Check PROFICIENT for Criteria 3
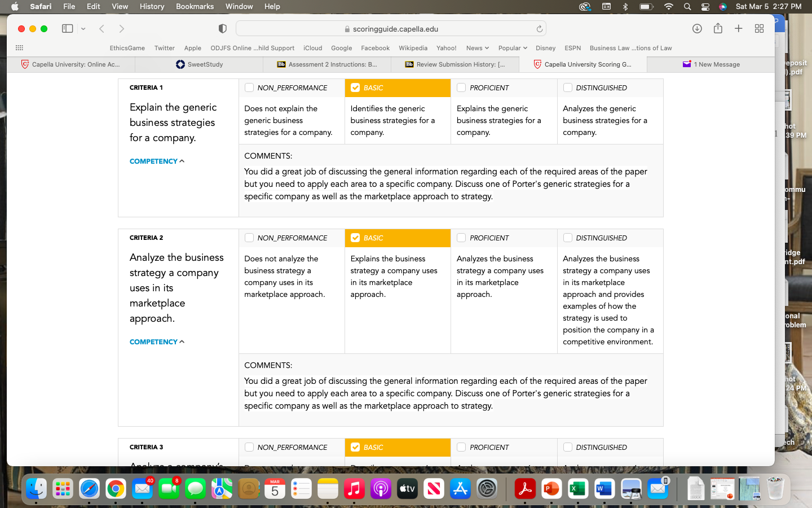This screenshot has width=812, height=508. tap(461, 447)
